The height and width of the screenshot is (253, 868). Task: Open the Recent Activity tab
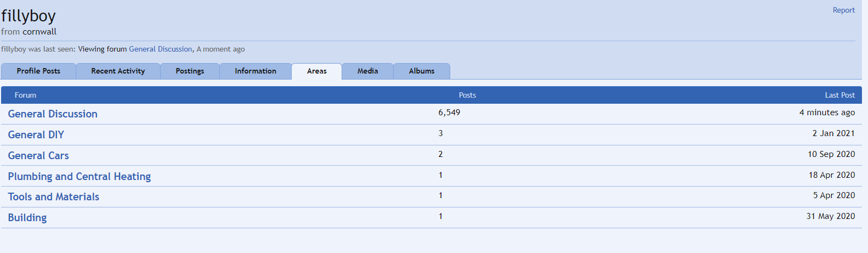coord(118,71)
